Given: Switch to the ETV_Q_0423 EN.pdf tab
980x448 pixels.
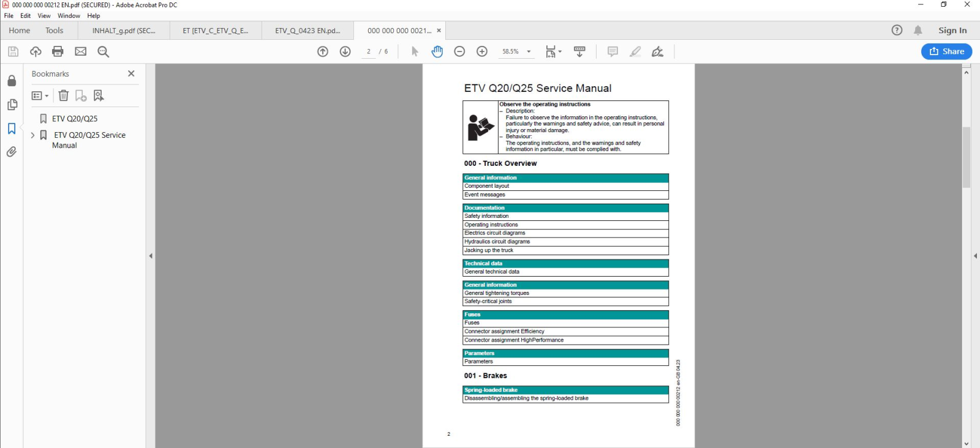Looking at the screenshot, I should (307, 31).
